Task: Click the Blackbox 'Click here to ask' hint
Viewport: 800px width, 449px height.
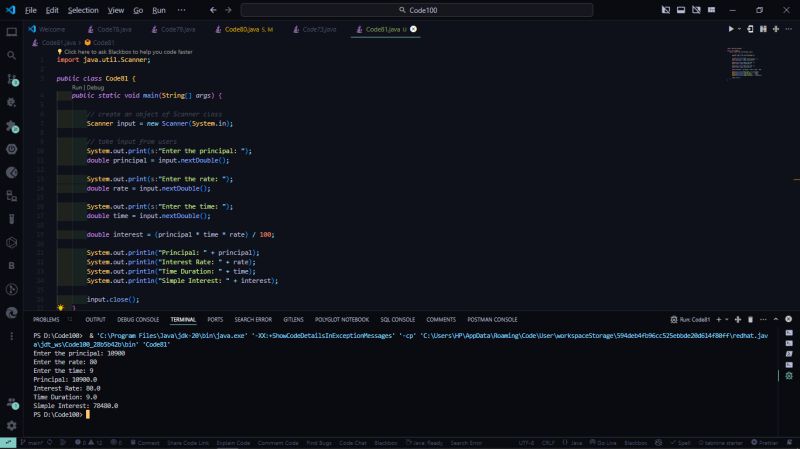Action: (x=125, y=52)
